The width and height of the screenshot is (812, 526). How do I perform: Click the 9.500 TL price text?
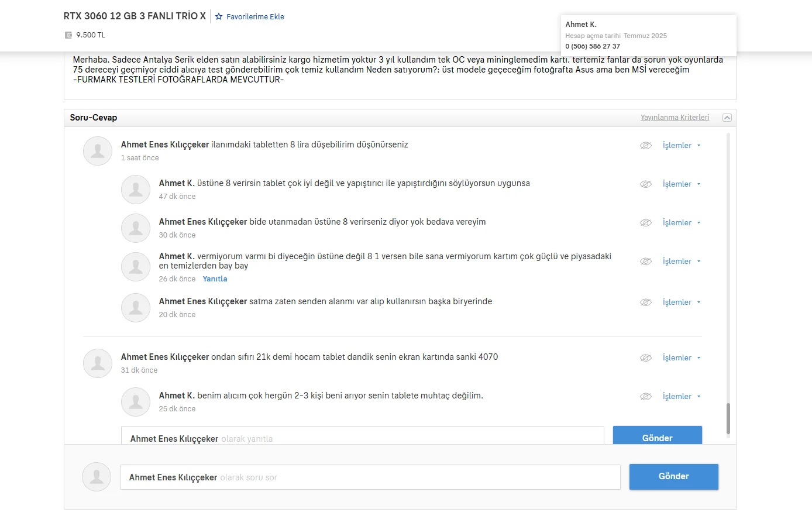[91, 35]
